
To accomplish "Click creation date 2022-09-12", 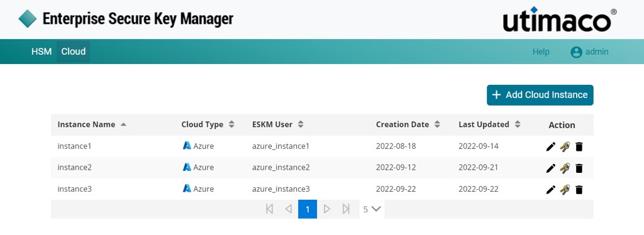I will pyautogui.click(x=396, y=168).
